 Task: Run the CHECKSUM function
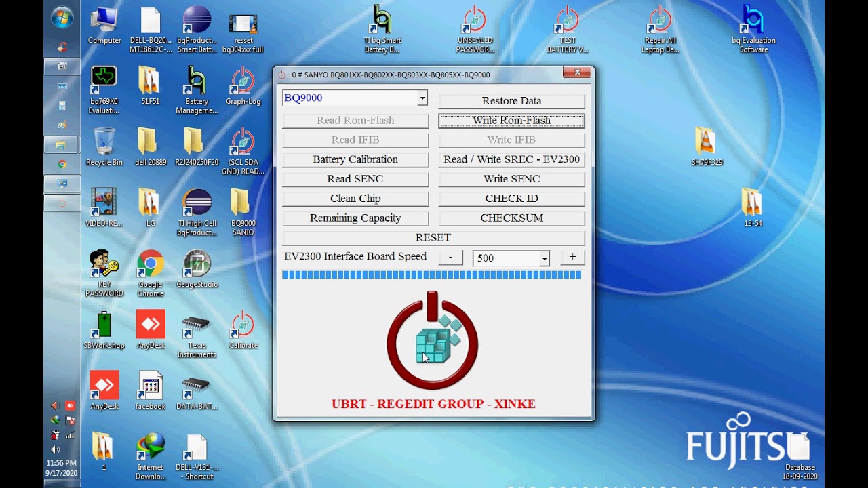tap(511, 218)
